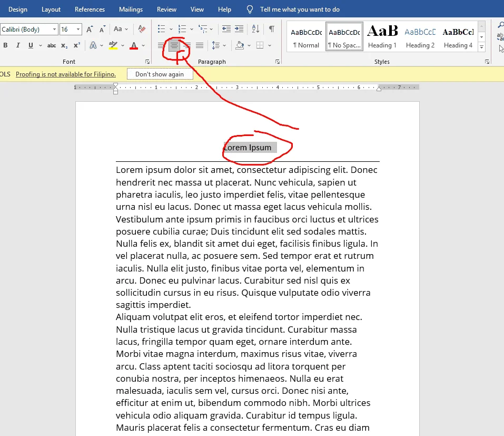Image resolution: width=504 pixels, height=436 pixels.
Task: Click Text Highlight Color icon
Action: [x=113, y=45]
